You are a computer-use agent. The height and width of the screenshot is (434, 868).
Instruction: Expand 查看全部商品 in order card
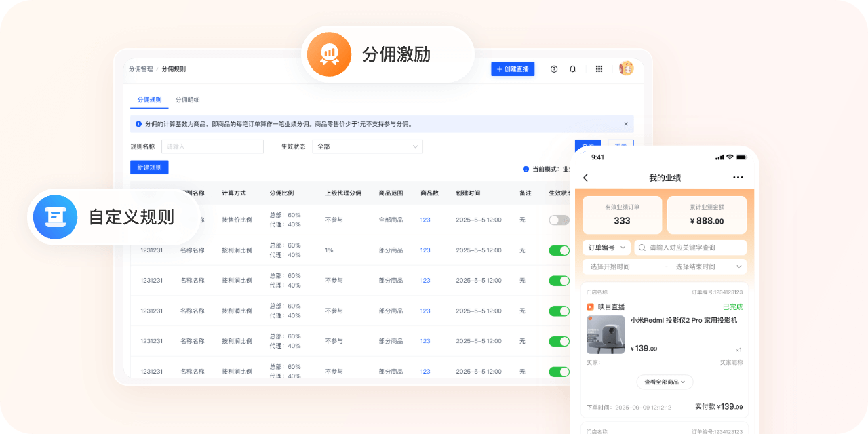(664, 382)
